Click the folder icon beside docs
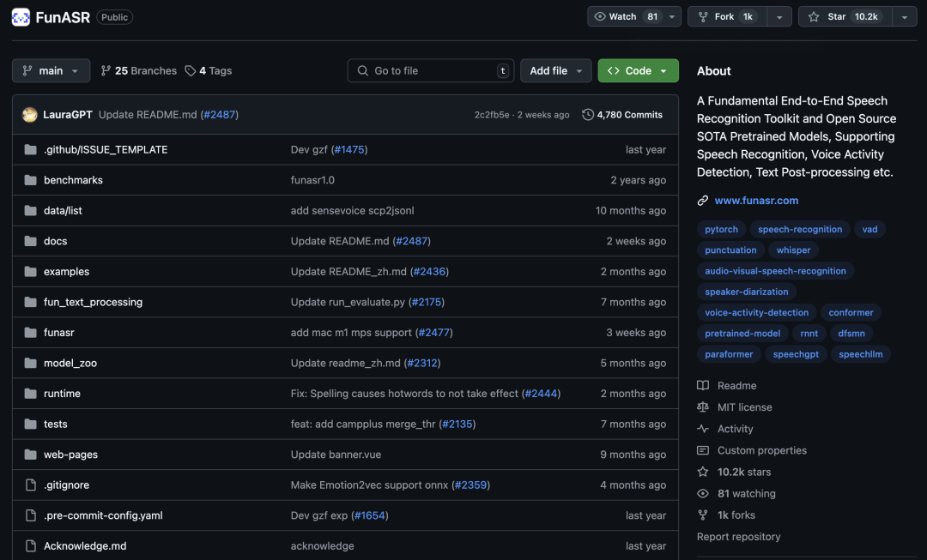 pos(31,241)
